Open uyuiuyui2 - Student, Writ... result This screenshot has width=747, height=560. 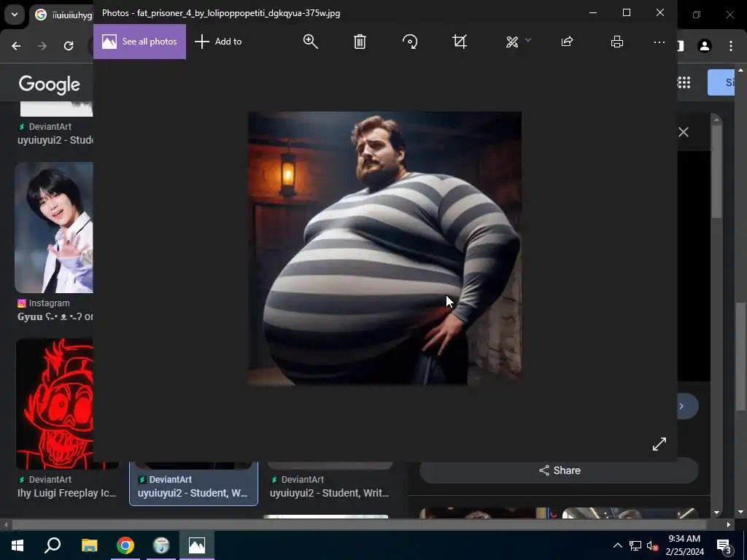tap(329, 493)
